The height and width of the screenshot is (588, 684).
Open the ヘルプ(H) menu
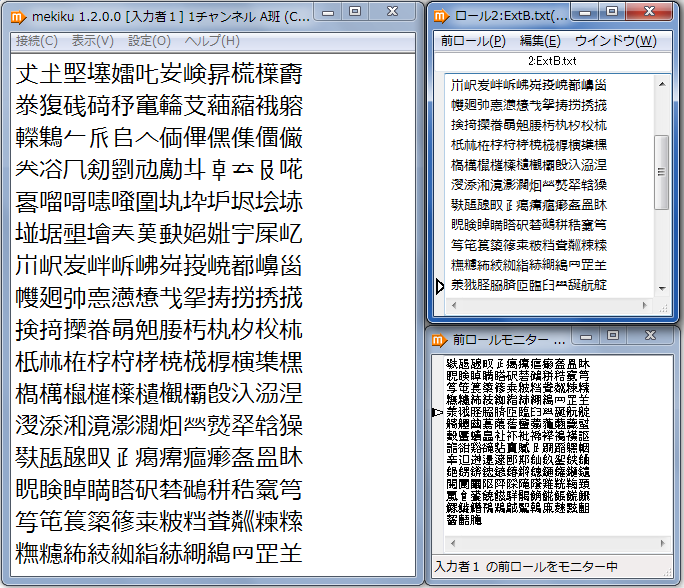pos(212,41)
